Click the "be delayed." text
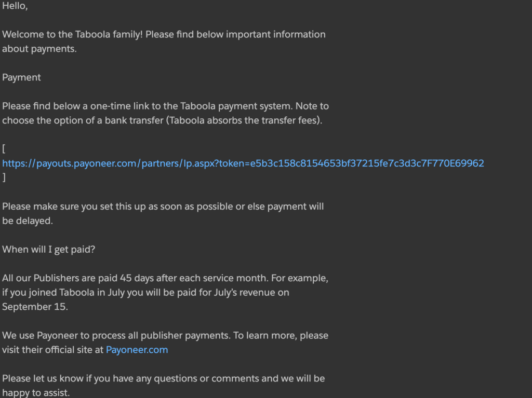 coord(27,221)
